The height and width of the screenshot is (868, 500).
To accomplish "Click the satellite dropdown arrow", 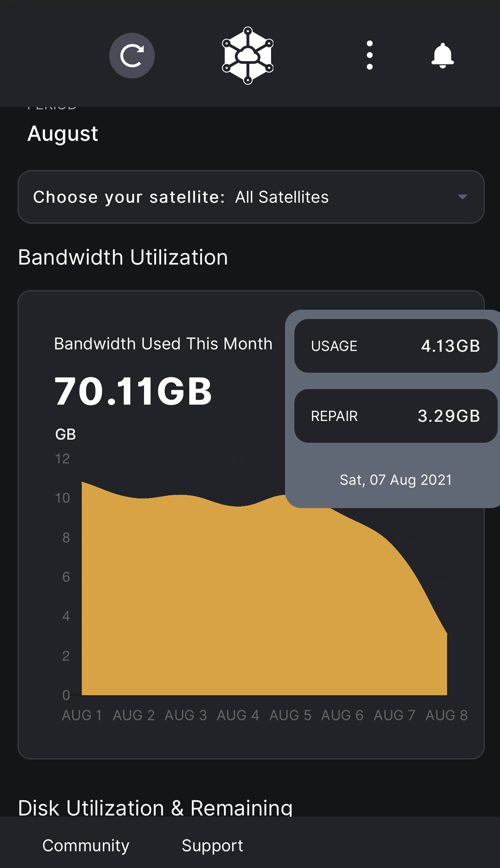I will coord(462,197).
